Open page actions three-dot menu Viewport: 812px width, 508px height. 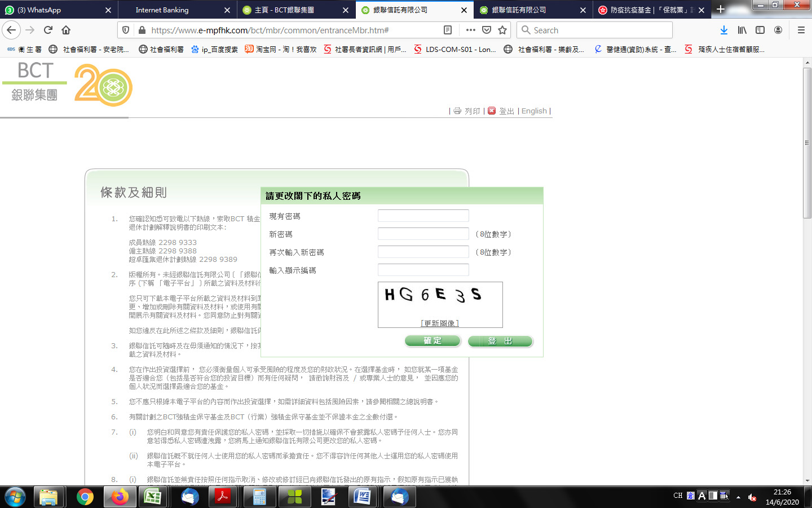point(471,30)
